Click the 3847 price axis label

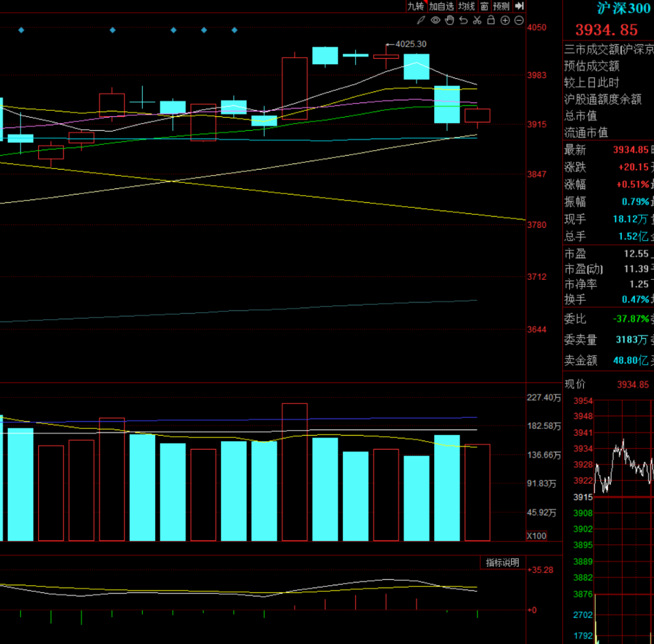537,174
